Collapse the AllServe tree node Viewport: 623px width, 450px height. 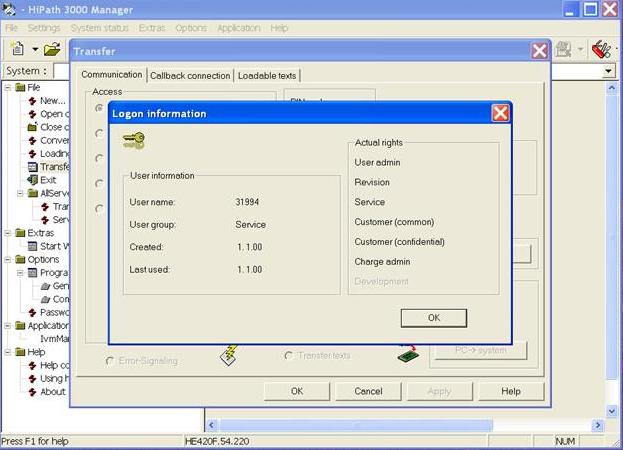point(20,193)
